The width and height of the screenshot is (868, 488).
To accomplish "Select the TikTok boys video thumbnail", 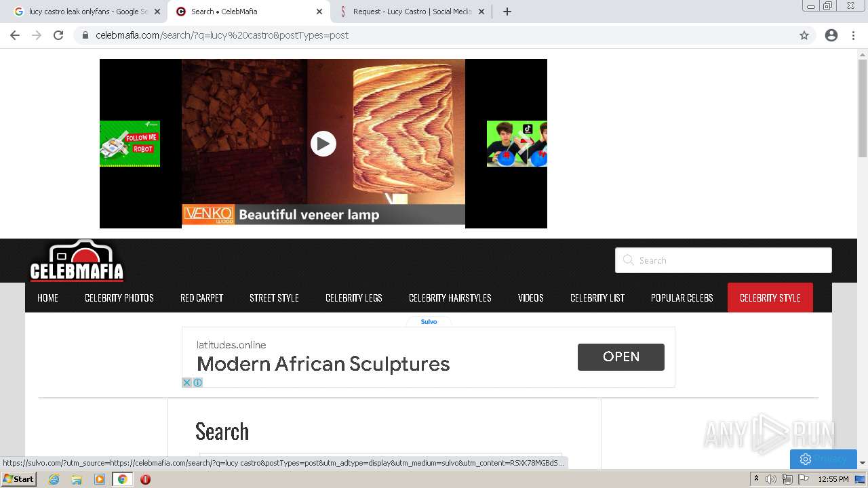I will point(517,144).
